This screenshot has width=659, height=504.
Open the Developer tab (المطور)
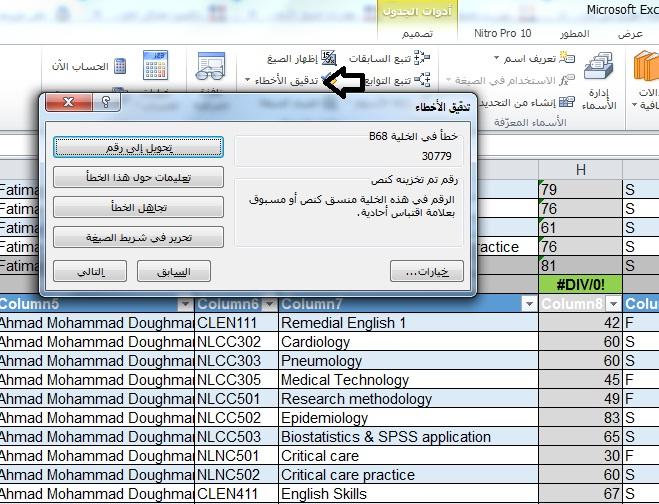(x=575, y=34)
